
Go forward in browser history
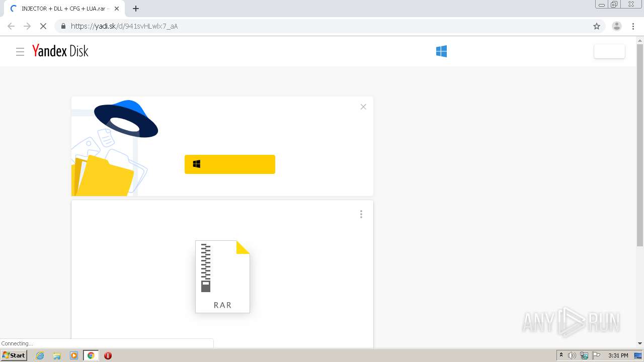coord(27,26)
